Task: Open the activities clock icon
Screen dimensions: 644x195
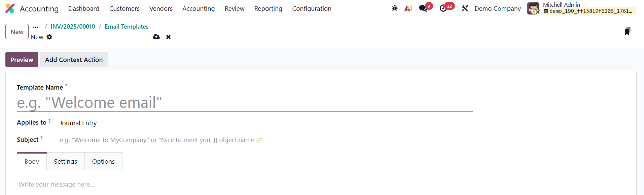Action: tap(443, 8)
